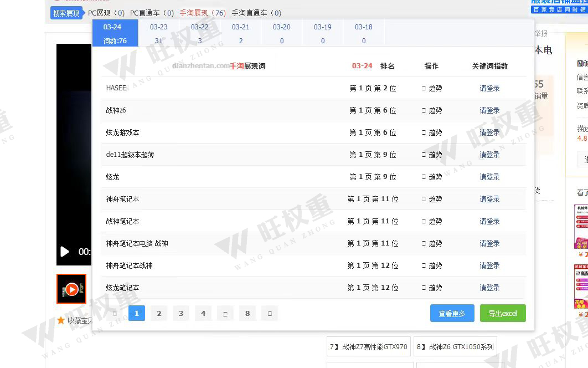
Task: Open 趋势 trend for 神舟笔记本战神 row
Action: coord(432,265)
